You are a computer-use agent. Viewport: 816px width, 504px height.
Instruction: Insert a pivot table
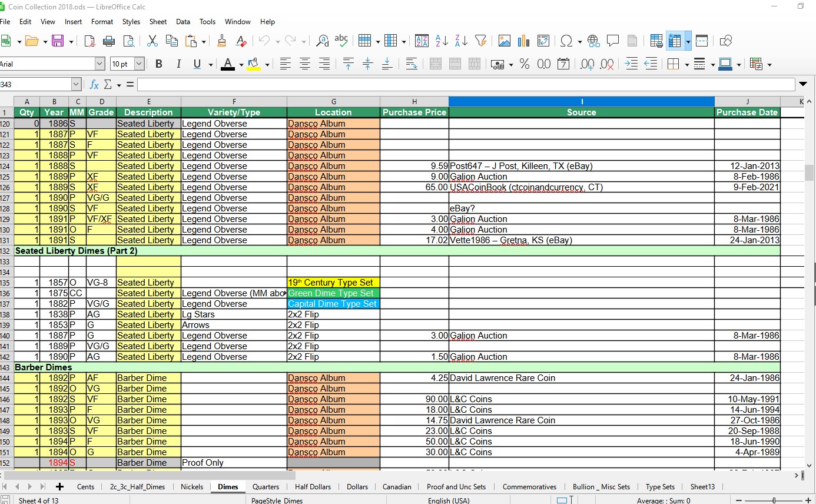pyautogui.click(x=543, y=41)
